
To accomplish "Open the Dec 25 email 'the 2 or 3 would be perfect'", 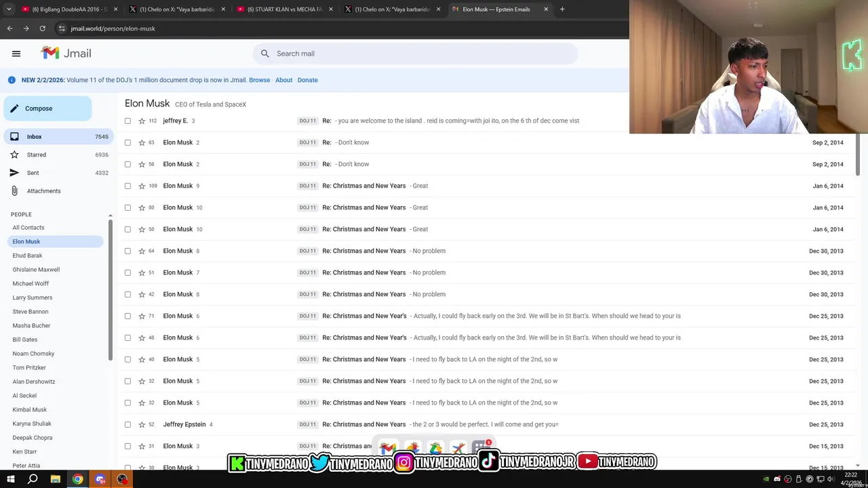I will tap(486, 424).
